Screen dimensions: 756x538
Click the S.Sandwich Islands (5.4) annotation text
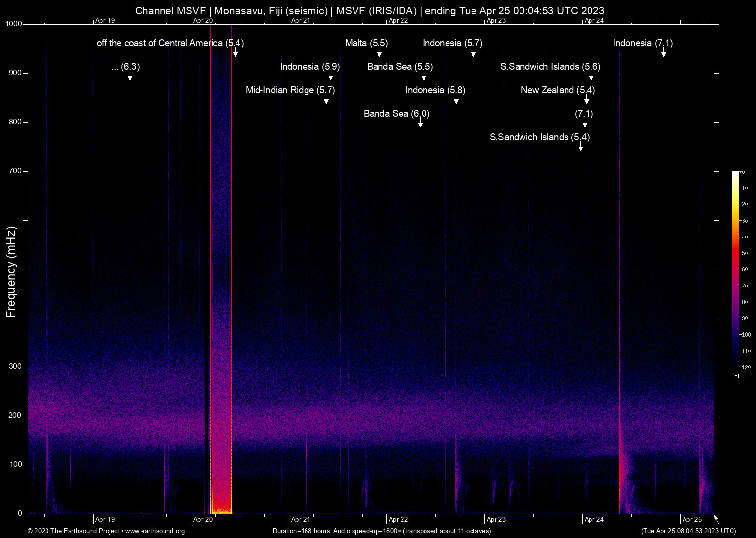(539, 137)
